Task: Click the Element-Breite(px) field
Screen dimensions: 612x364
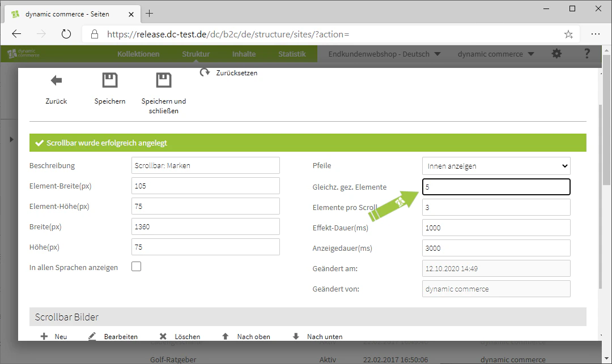Action: pyautogui.click(x=206, y=186)
